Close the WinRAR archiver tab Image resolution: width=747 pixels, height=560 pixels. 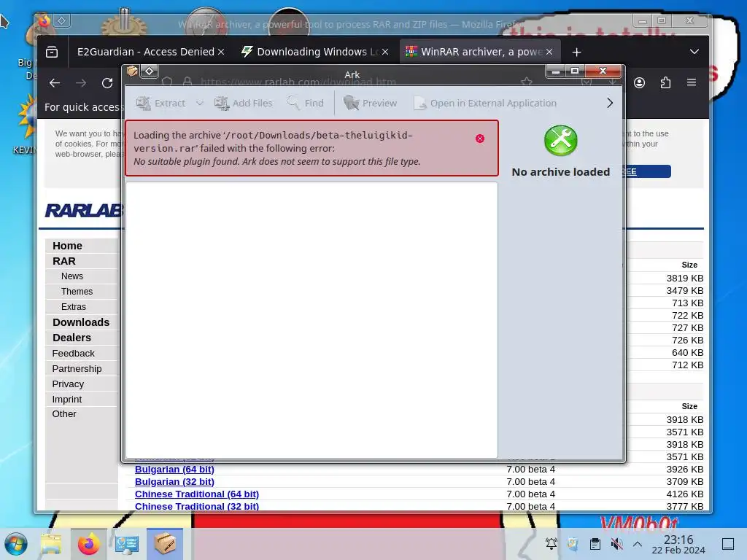click(x=549, y=52)
